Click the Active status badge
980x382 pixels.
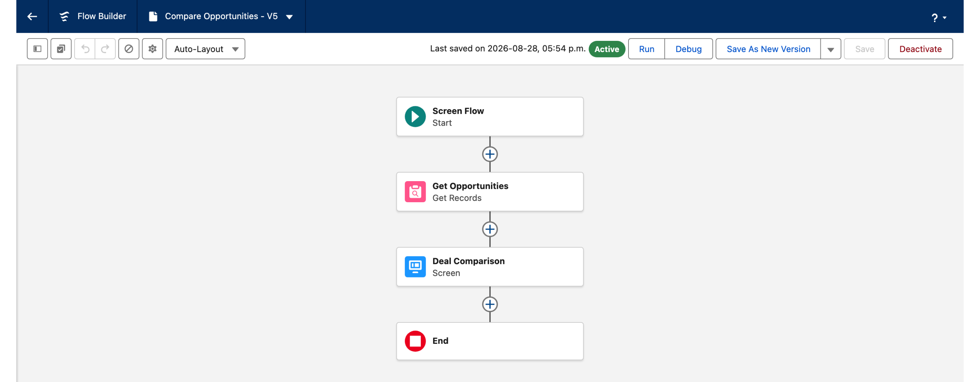(x=607, y=49)
